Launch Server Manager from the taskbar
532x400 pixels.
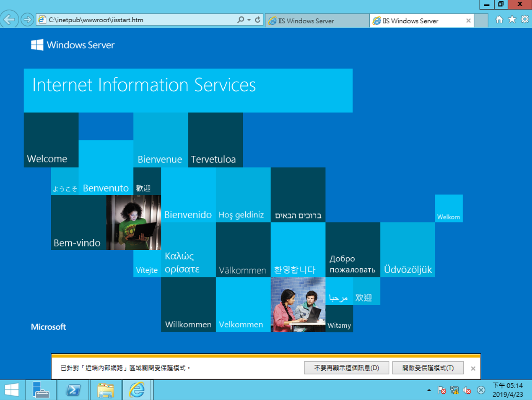click(x=41, y=390)
